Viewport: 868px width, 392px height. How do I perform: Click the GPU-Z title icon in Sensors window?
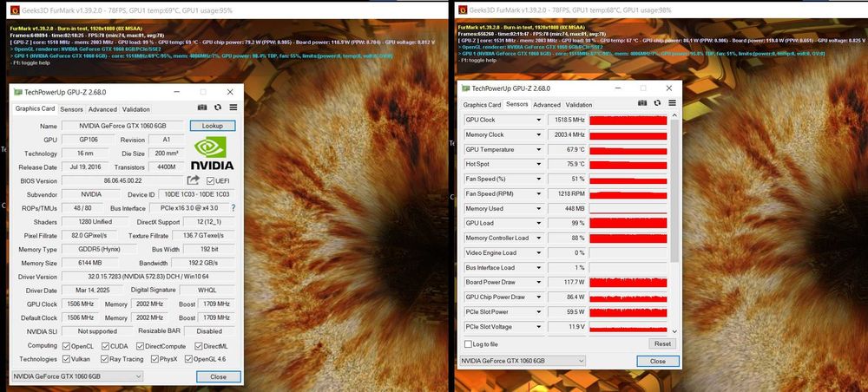point(465,88)
